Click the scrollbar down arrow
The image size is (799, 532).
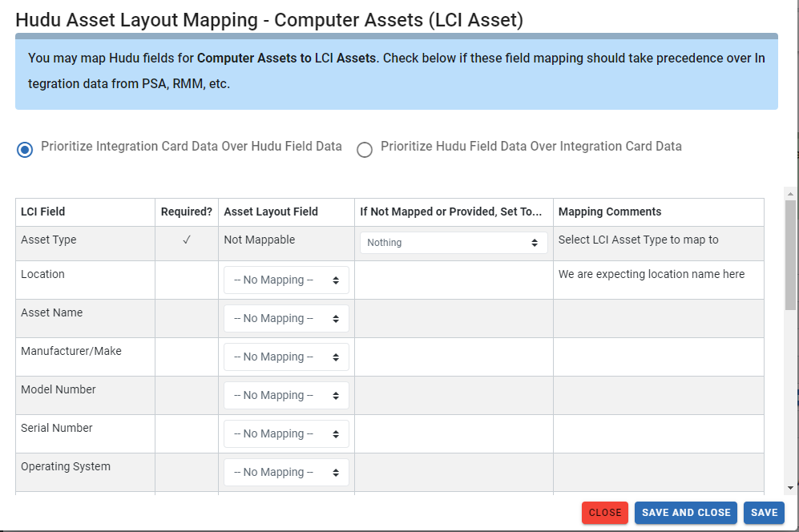789,486
